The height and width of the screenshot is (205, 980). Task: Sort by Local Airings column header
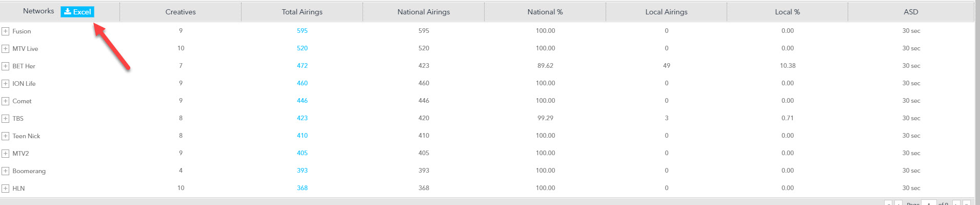click(666, 12)
